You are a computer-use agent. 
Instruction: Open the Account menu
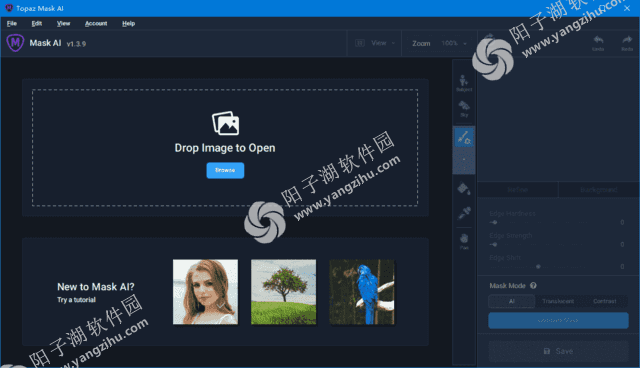[96, 23]
